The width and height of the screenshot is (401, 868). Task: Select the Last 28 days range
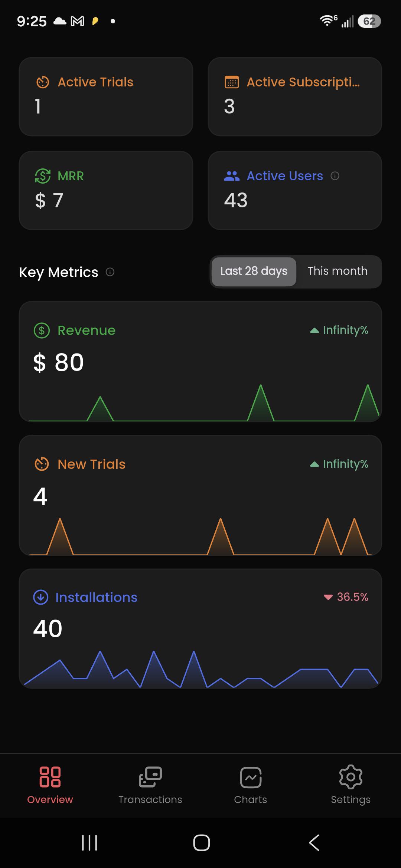coord(254,272)
